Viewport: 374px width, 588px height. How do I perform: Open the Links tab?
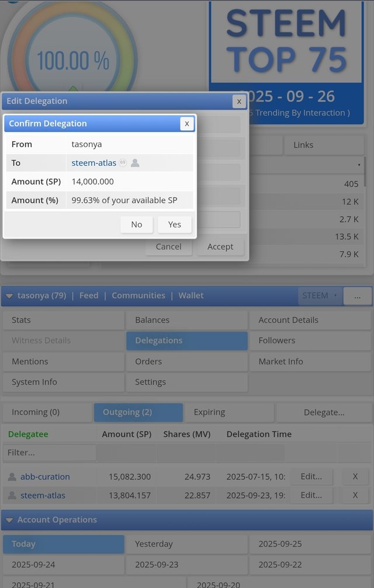[x=324, y=145]
